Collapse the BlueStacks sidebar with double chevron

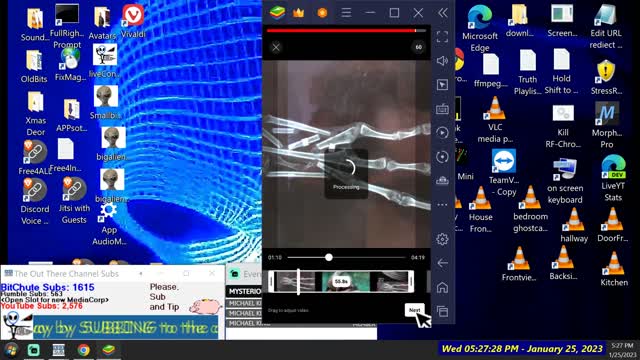click(443, 13)
